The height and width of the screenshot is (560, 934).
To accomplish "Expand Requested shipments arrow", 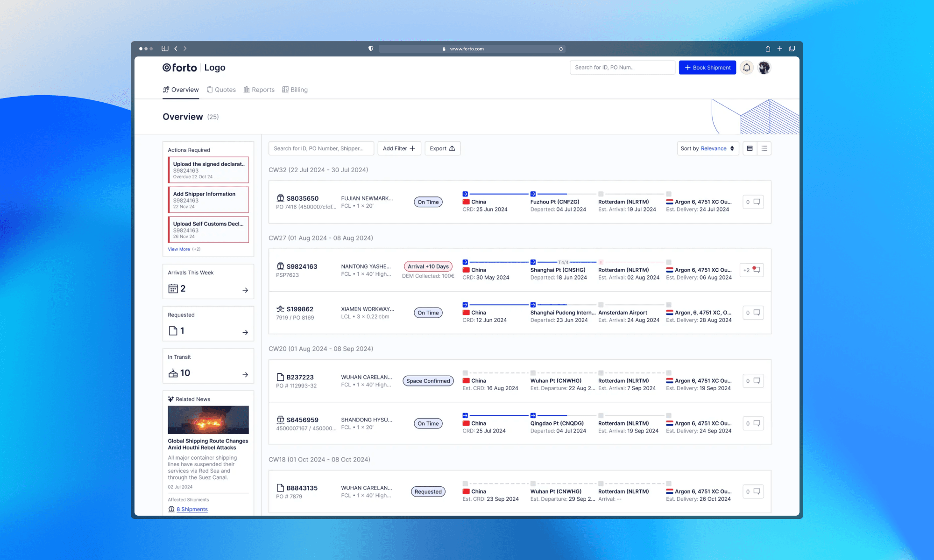I will pos(245,333).
